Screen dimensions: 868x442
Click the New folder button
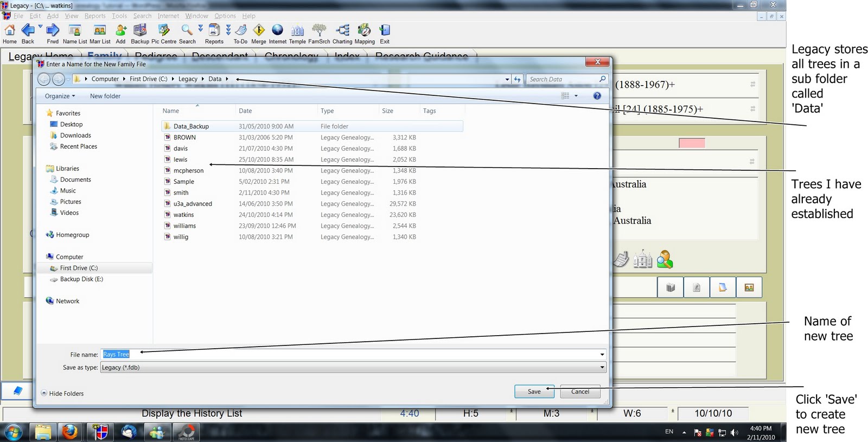(x=105, y=96)
